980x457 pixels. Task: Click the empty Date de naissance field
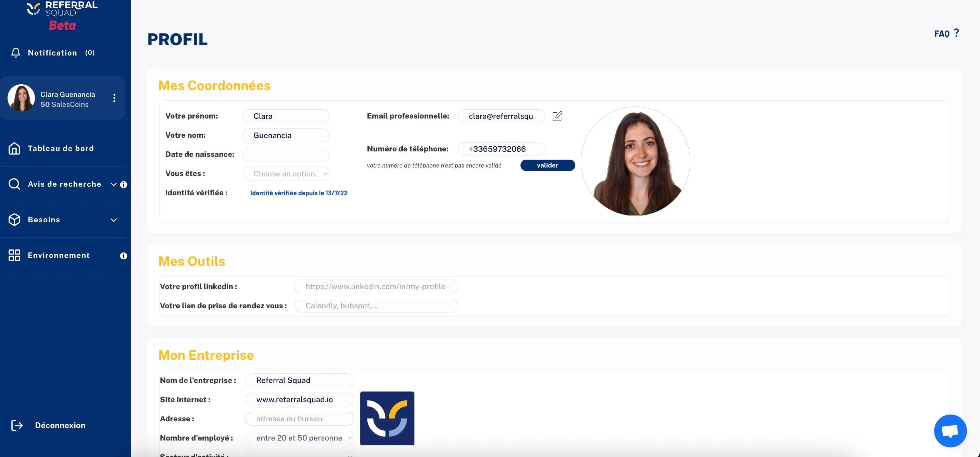point(286,155)
